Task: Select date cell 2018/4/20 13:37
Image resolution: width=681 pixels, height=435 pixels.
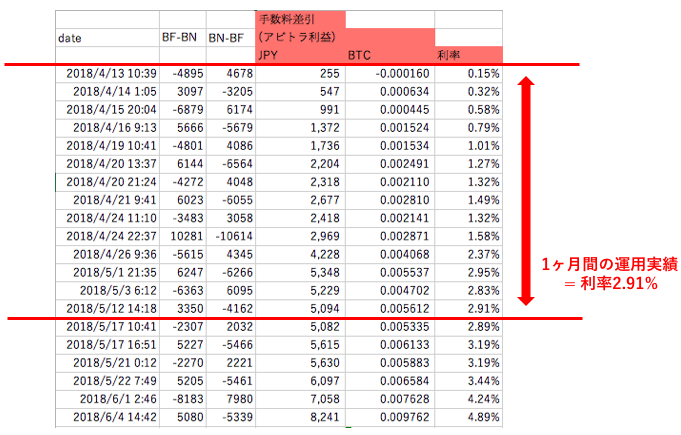Action: (107, 164)
